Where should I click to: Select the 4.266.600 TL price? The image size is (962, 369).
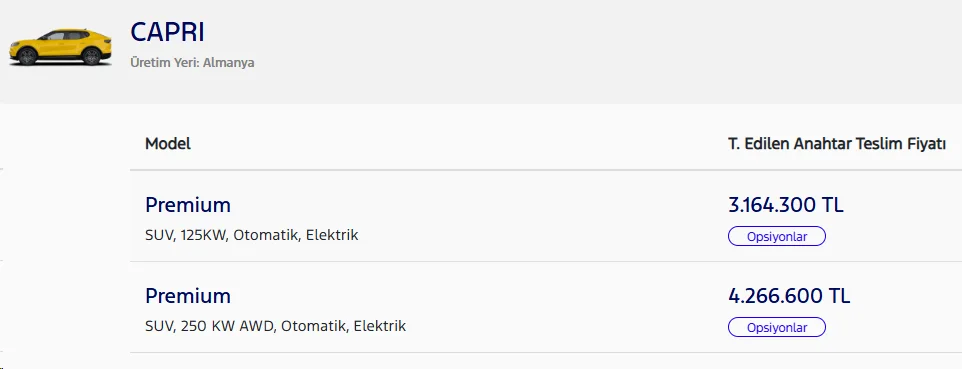click(789, 296)
